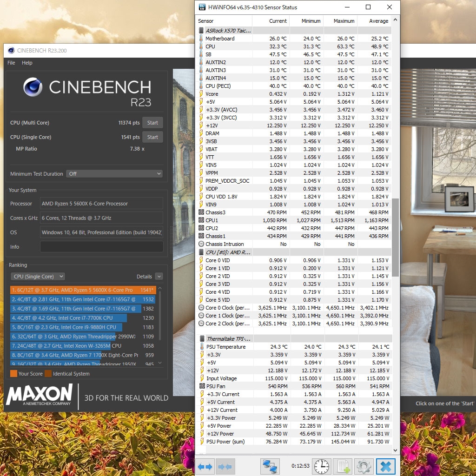The height and width of the screenshot is (476, 476).
Task: Click the Cinebench logo in the title bar
Action: (10, 50)
